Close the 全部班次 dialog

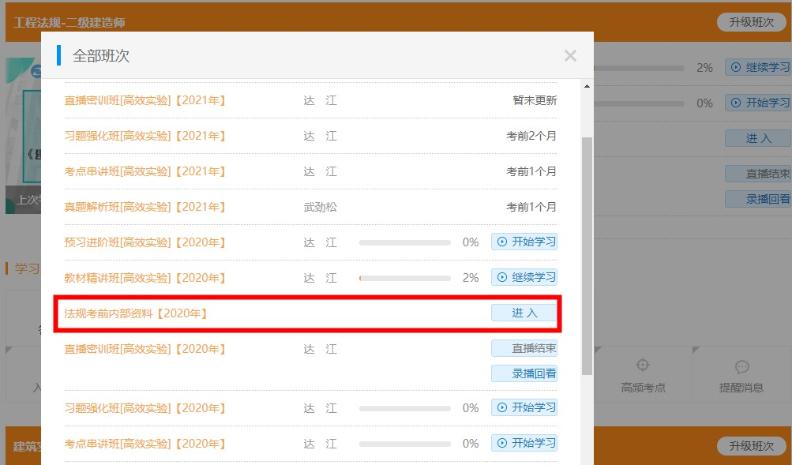(x=570, y=56)
